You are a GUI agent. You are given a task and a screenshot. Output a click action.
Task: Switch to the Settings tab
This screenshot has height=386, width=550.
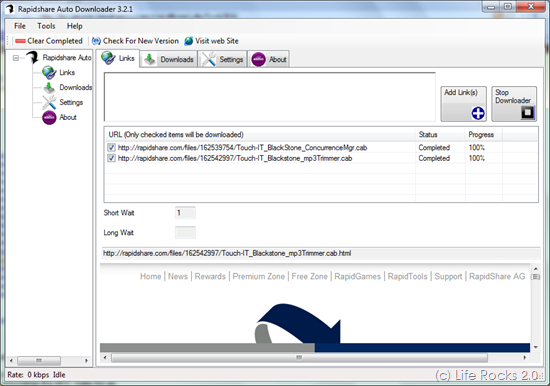tap(223, 59)
